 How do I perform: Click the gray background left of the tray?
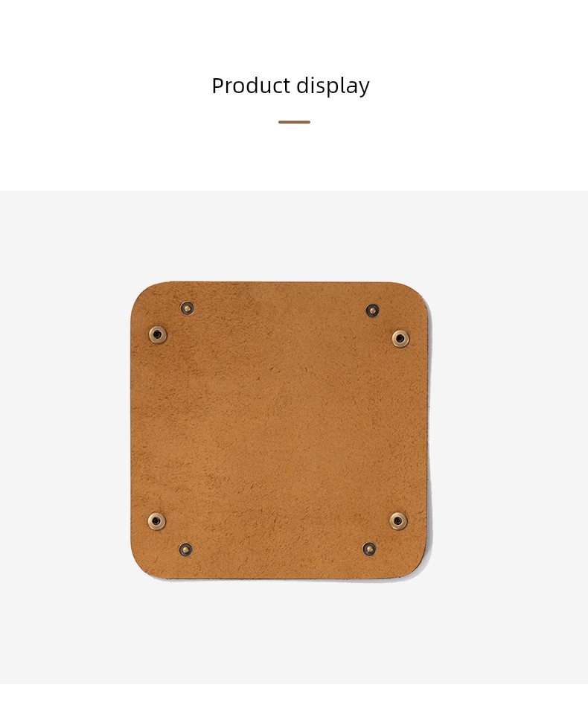(x=65, y=430)
